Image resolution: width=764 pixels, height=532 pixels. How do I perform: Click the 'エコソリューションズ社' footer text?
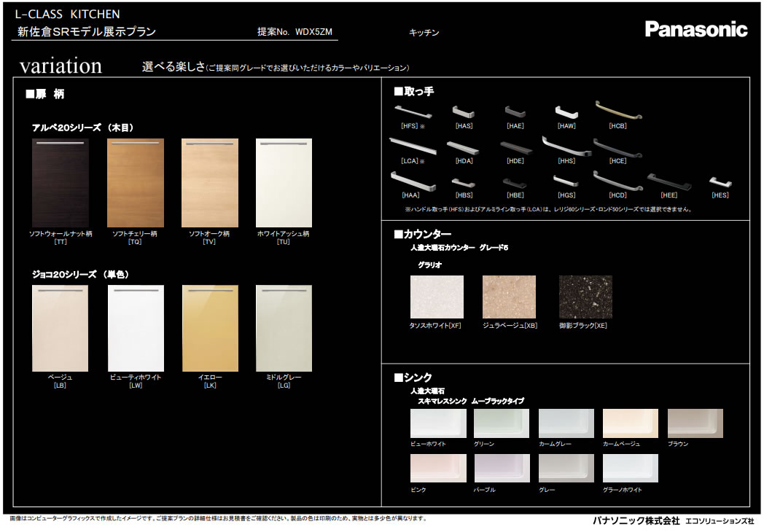coord(720,521)
